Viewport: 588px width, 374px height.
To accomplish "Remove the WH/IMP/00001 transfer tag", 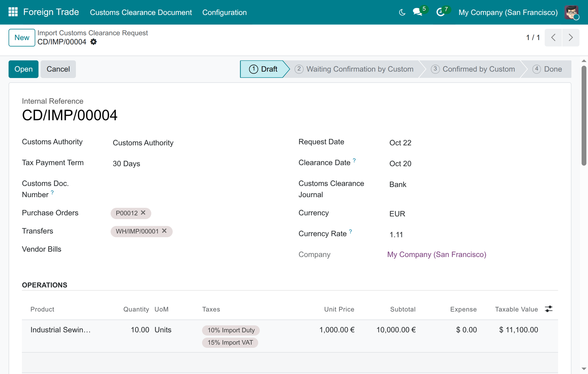I will point(164,231).
